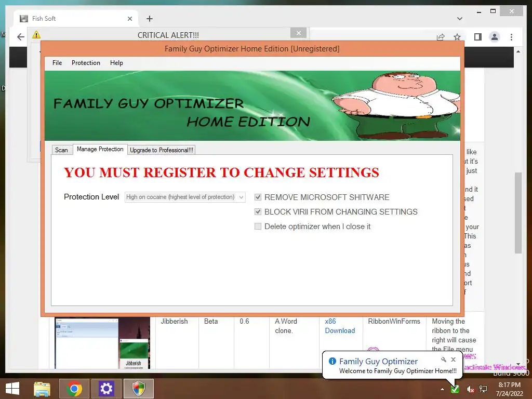This screenshot has width=532, height=399.
Task: Open the Help menu
Action: [116, 63]
